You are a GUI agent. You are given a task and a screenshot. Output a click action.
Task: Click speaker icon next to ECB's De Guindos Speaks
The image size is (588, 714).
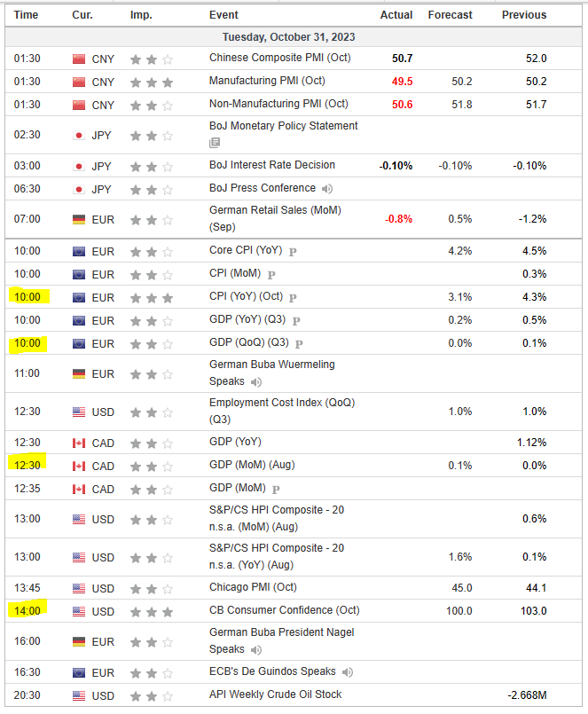(347, 672)
